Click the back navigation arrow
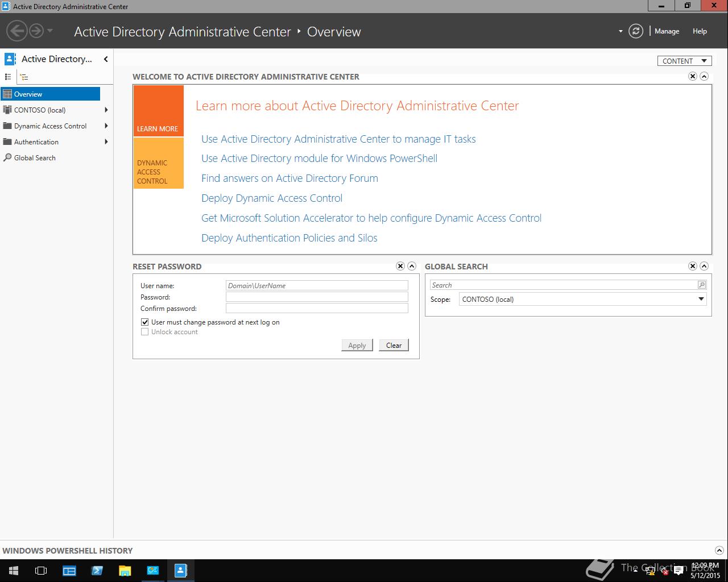 pyautogui.click(x=18, y=31)
